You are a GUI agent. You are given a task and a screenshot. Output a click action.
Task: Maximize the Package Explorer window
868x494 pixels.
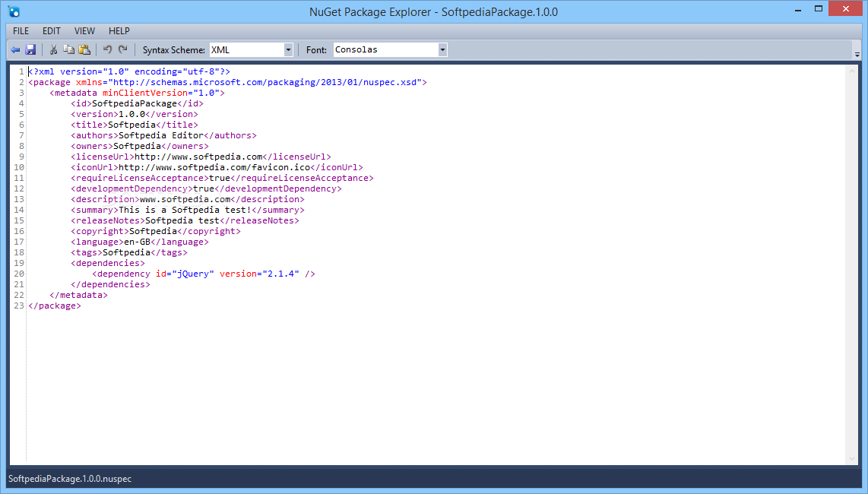(819, 9)
